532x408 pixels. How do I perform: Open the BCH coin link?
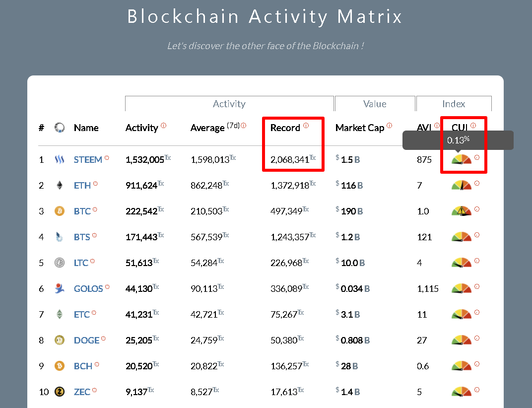tap(83, 366)
